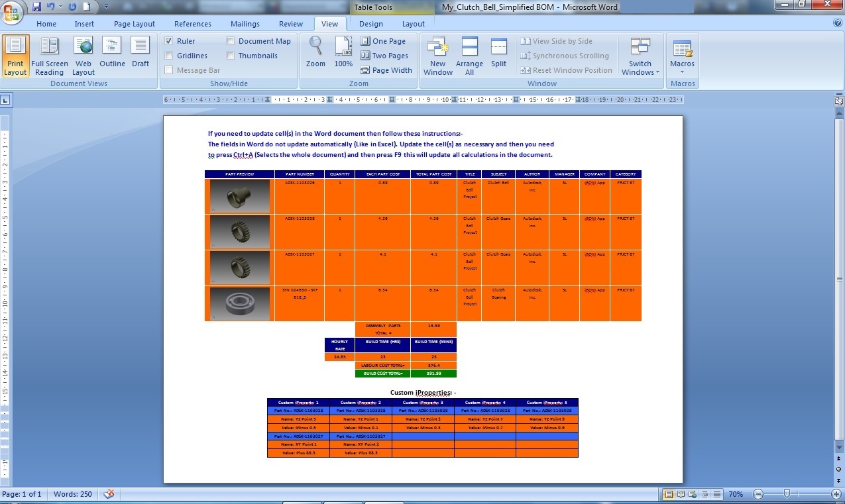Select Web Layout in status bar view buttons
845x504 pixels.
click(693, 494)
